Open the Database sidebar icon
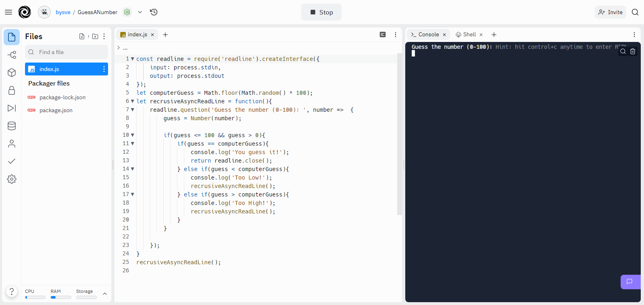The width and height of the screenshot is (644, 305). click(12, 126)
